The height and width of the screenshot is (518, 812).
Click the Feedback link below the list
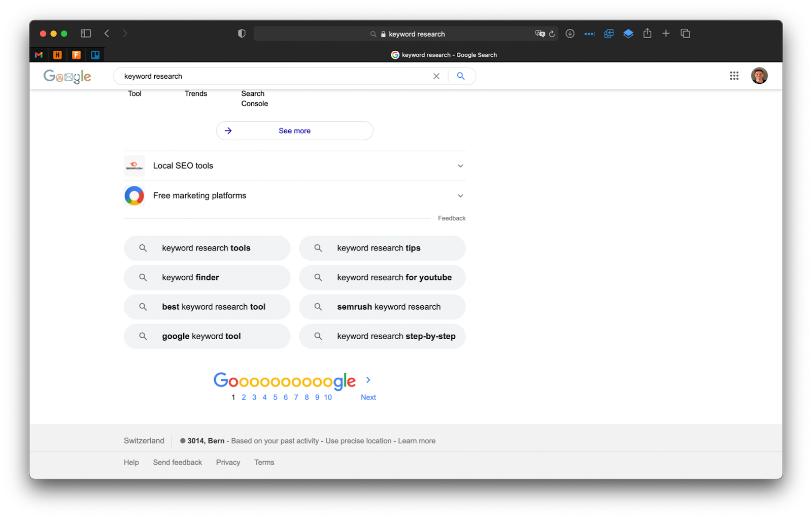(x=452, y=218)
